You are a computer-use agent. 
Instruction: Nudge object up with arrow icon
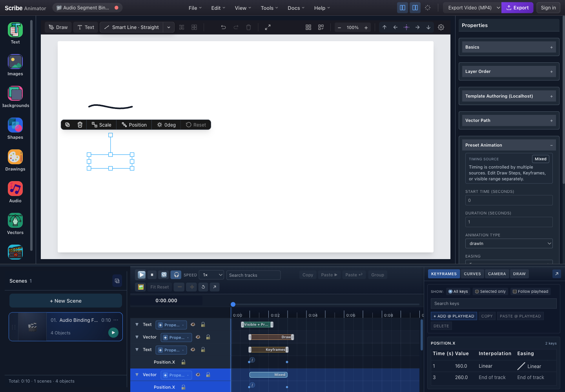tap(385, 27)
